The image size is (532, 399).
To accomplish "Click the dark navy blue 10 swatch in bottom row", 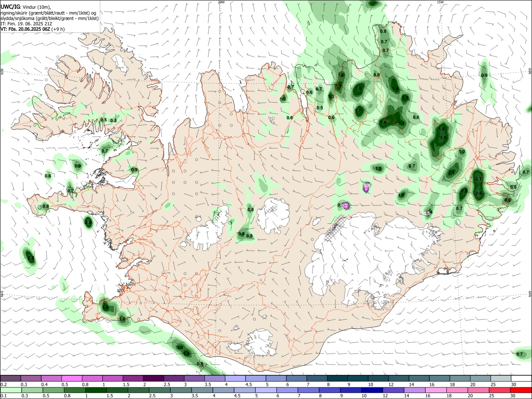I will [x=372, y=390].
